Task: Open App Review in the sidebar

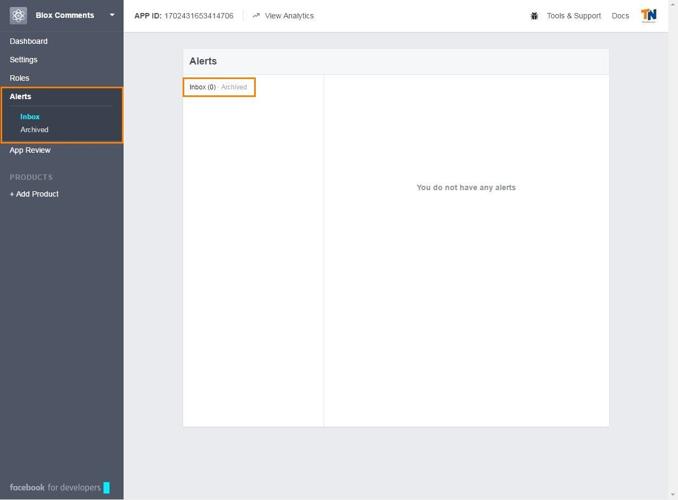Action: click(x=30, y=150)
